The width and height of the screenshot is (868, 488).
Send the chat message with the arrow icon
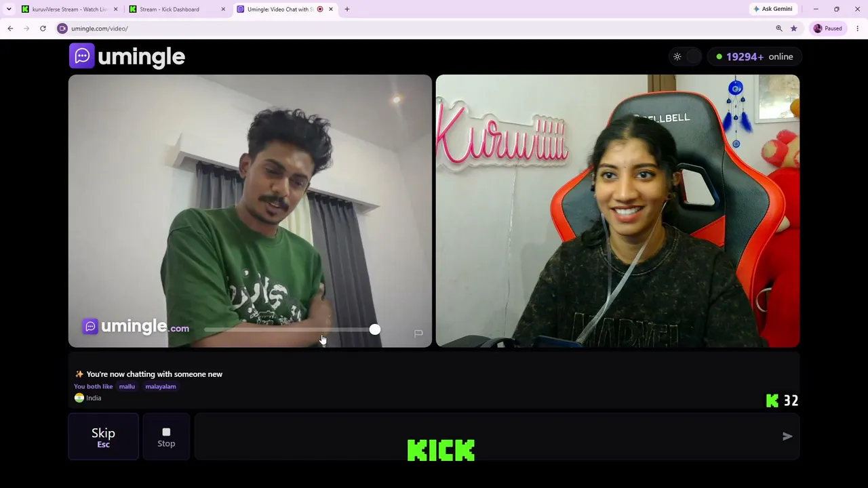click(787, 436)
